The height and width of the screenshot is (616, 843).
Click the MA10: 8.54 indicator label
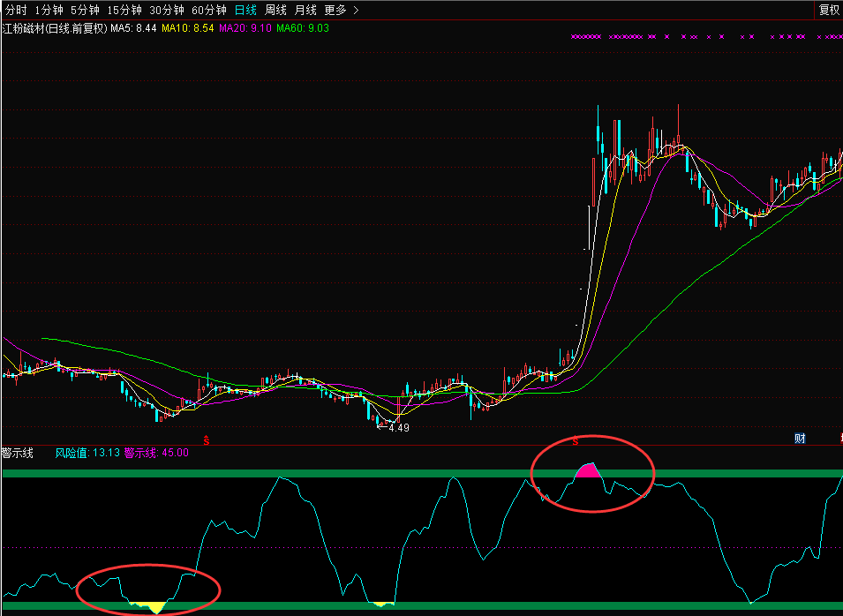[188, 28]
